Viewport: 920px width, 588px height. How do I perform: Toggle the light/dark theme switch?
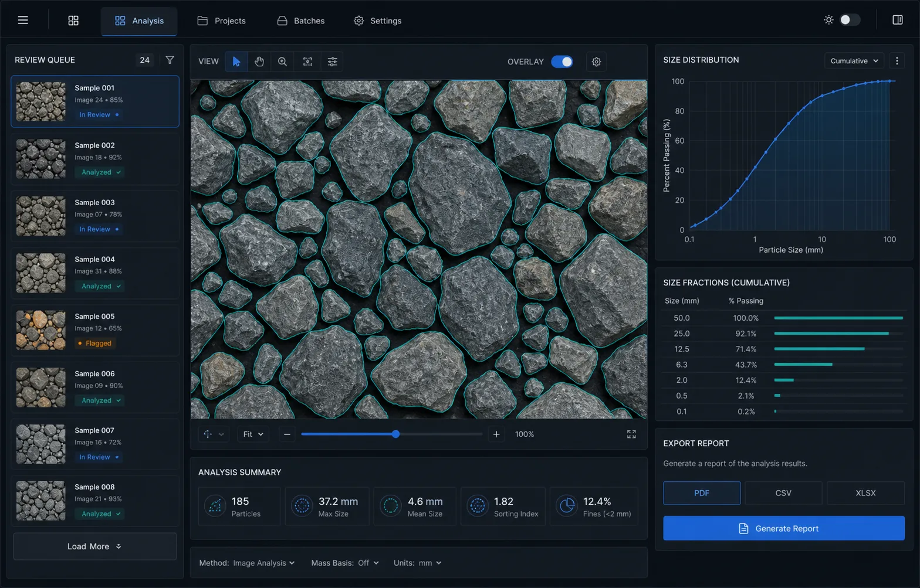coord(849,20)
